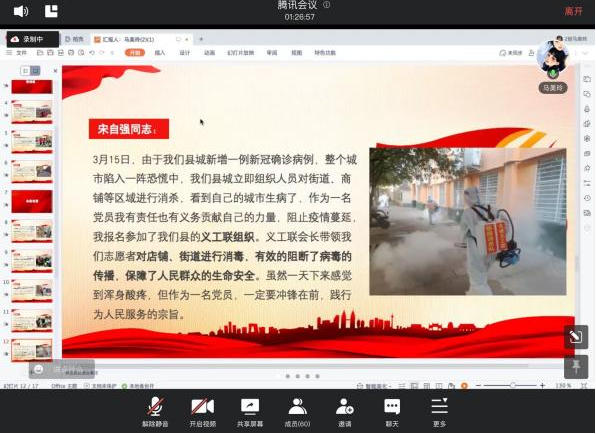Start screen sharing (共享屏幕)
This screenshot has height=434, width=596.
click(250, 412)
